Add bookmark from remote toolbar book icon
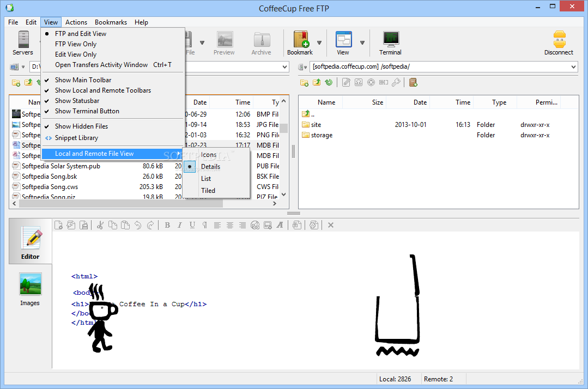Viewport: 588px width, 389px height. point(413,82)
